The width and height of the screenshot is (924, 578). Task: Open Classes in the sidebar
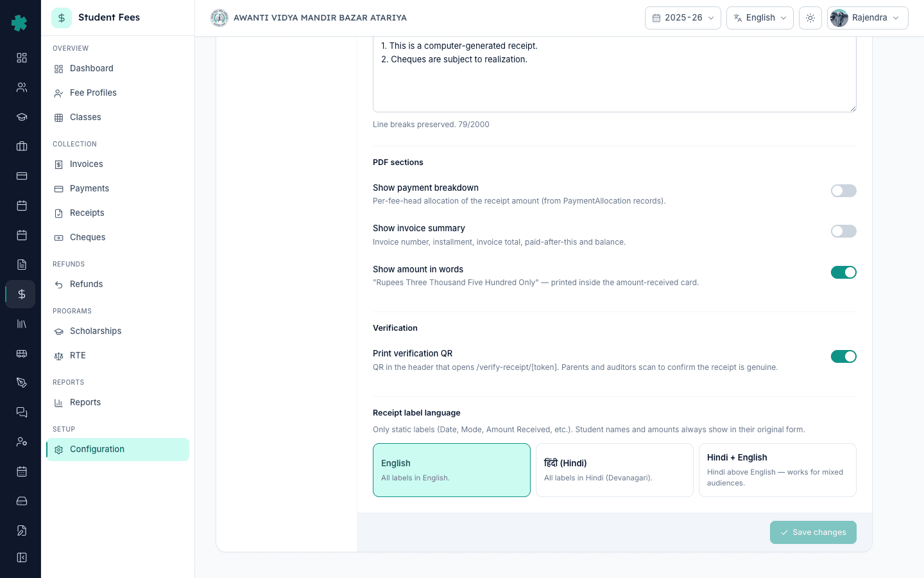click(117, 118)
